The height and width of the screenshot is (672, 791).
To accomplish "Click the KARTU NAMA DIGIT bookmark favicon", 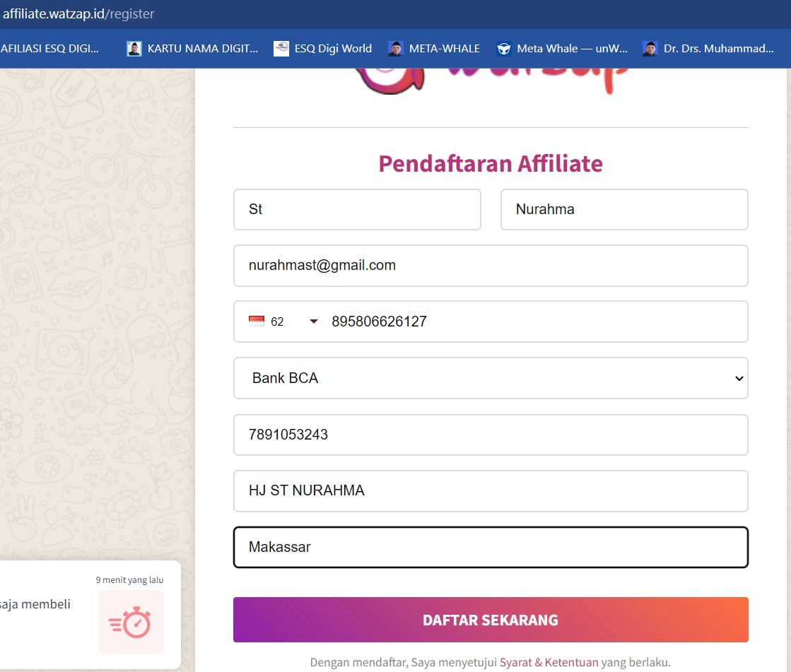I will 133,48.
